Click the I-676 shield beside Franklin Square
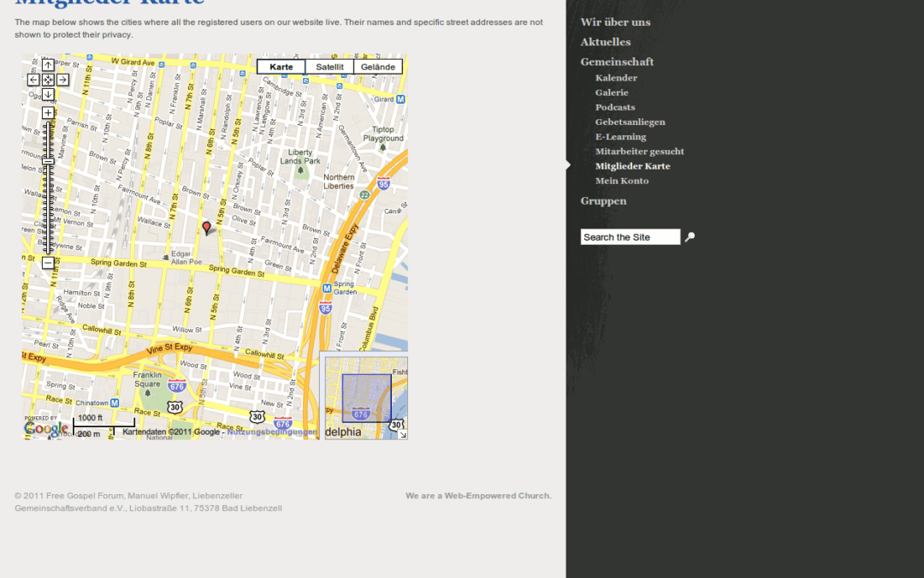 click(x=177, y=385)
